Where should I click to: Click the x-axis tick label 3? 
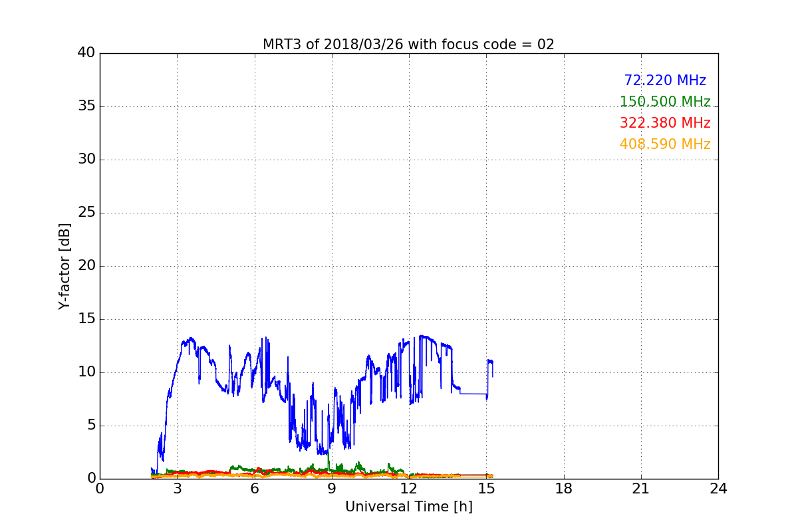[177, 489]
